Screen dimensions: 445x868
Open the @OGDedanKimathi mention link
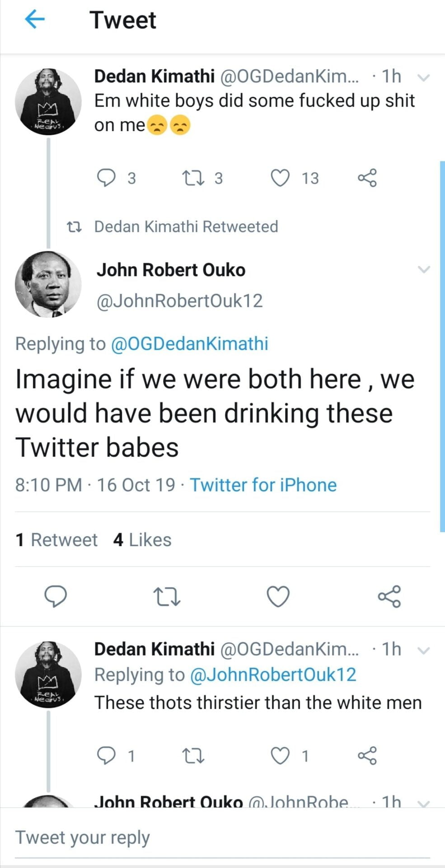click(x=189, y=344)
